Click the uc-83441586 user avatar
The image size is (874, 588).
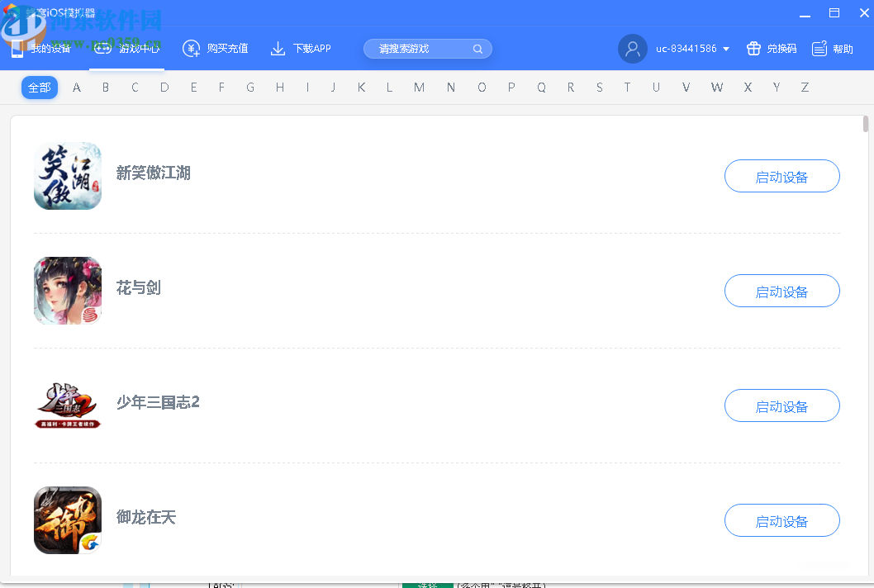click(633, 49)
